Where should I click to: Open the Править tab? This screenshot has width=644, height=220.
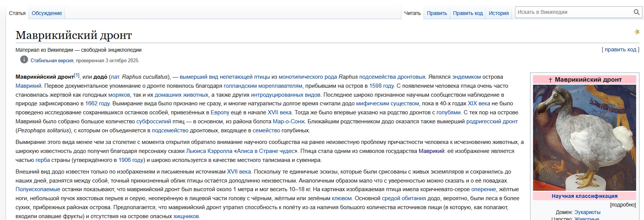[437, 13]
